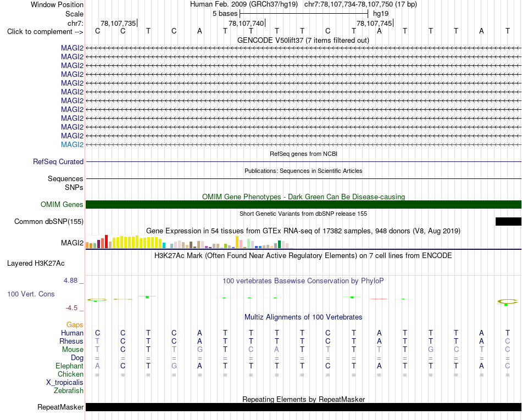The width and height of the screenshot is (522, 420).
Task: Click the Layered H3K27Ac label
Action: pos(36,264)
